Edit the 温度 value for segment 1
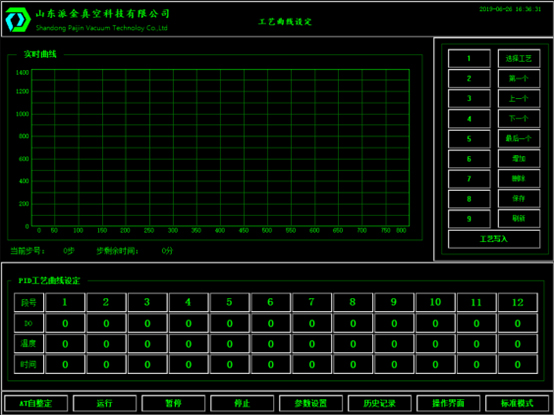 pyautogui.click(x=65, y=344)
